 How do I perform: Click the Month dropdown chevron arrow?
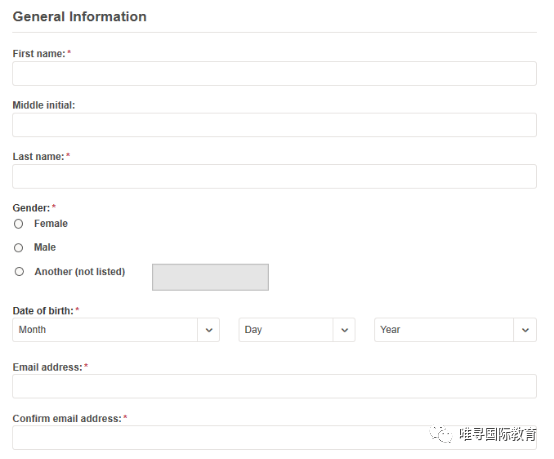coord(209,330)
